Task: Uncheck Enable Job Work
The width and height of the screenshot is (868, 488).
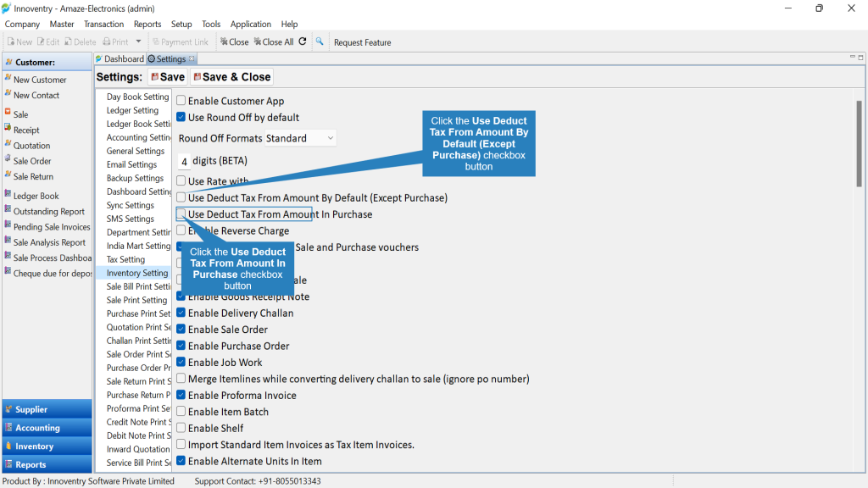Action: click(x=181, y=362)
